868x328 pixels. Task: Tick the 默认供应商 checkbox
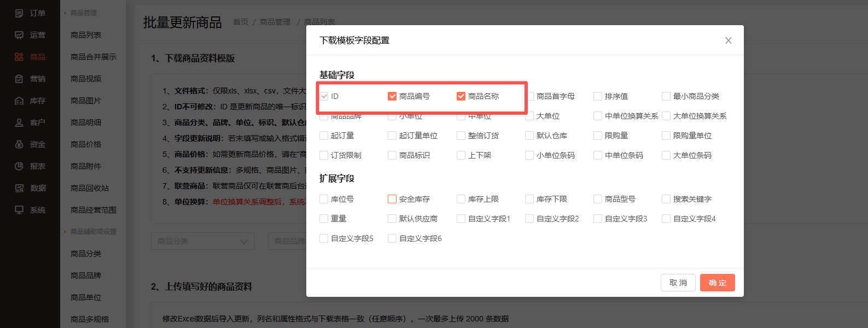(392, 219)
